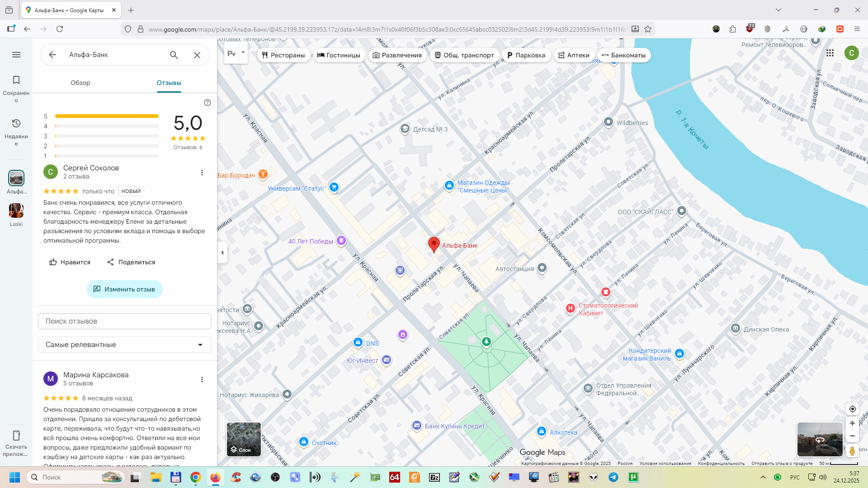
Task: Open the map language dropdown arrow
Action: coord(243,52)
